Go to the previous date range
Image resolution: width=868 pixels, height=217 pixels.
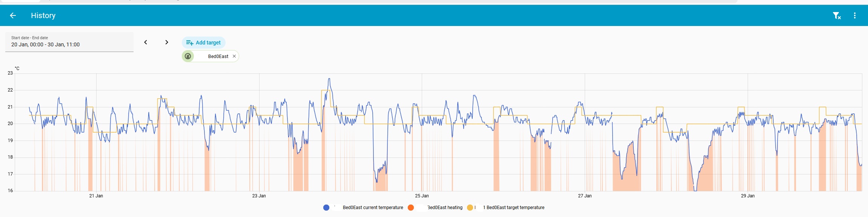(x=146, y=42)
